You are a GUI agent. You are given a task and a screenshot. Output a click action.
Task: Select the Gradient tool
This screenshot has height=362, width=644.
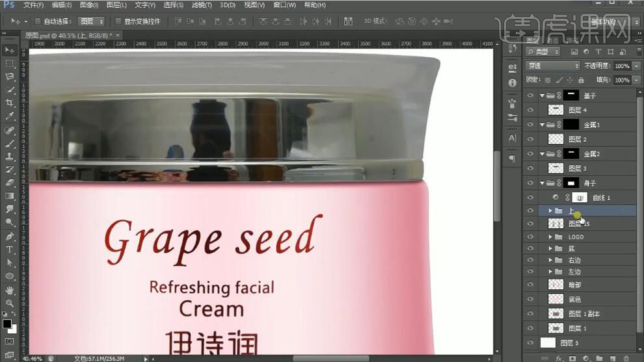point(10,196)
